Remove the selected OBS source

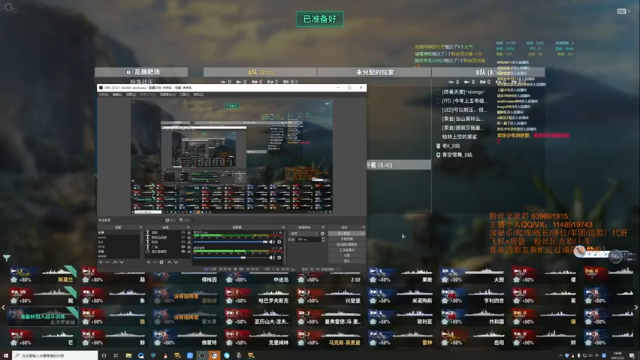pos(155,262)
